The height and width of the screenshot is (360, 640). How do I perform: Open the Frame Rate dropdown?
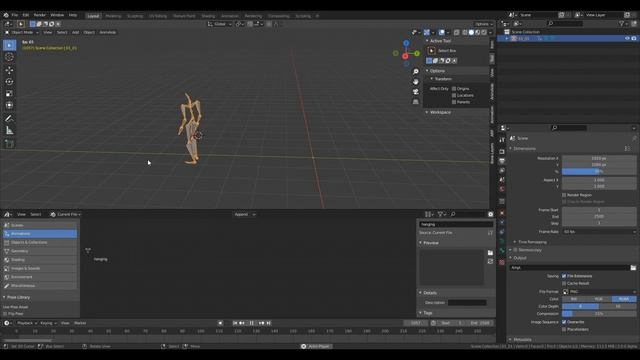[599, 231]
